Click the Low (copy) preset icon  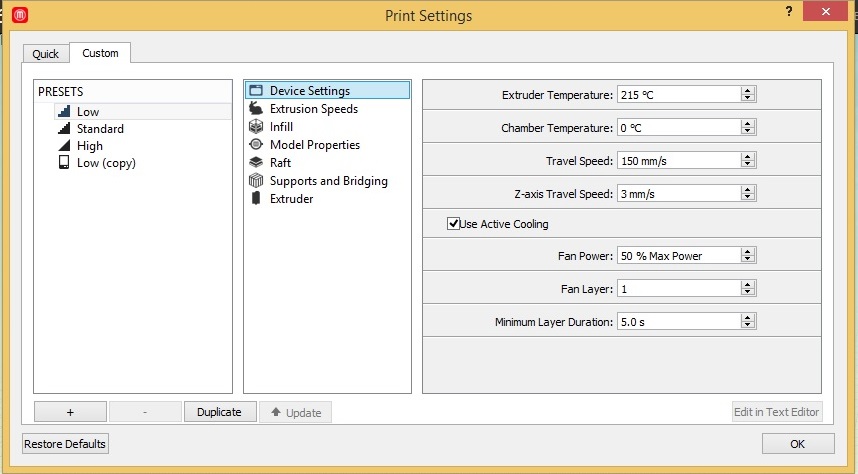click(x=64, y=163)
